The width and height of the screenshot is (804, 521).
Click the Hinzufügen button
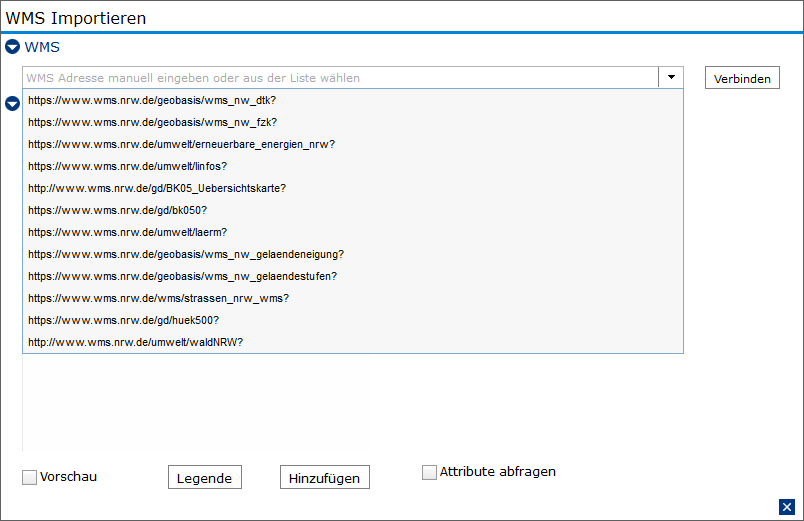[x=325, y=477]
